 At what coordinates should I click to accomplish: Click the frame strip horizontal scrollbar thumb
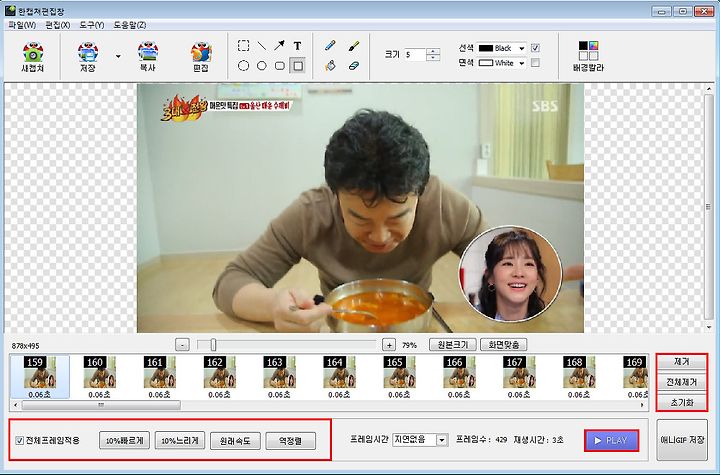pyautogui.click(x=101, y=405)
